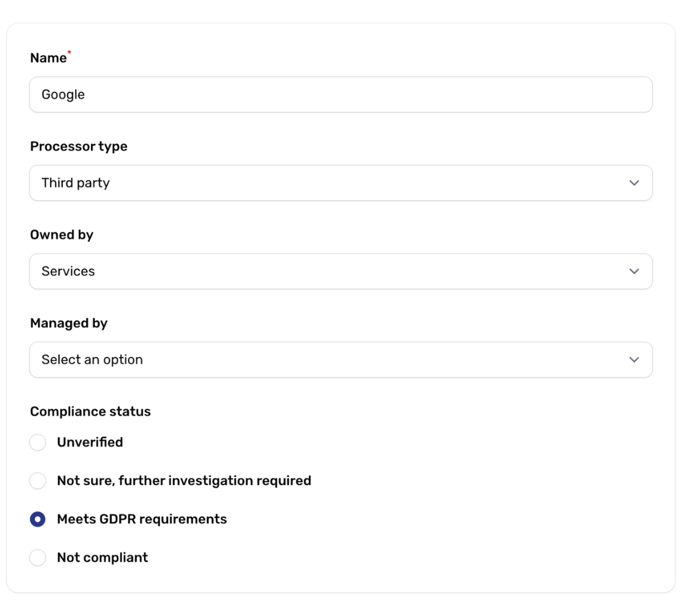This screenshot has width=683, height=616.
Task: Click the chevron icon beside Services
Action: (x=634, y=271)
